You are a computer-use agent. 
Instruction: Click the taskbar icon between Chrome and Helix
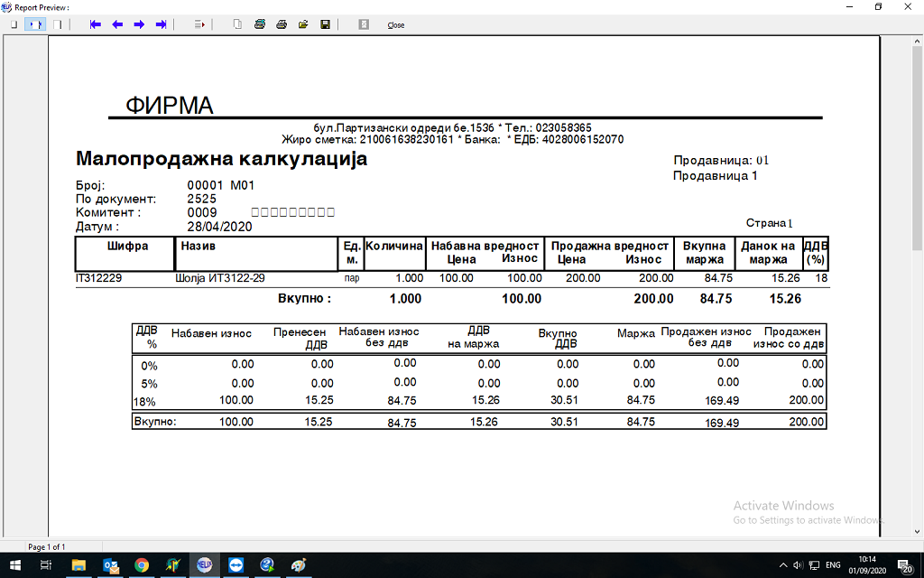tap(172, 565)
